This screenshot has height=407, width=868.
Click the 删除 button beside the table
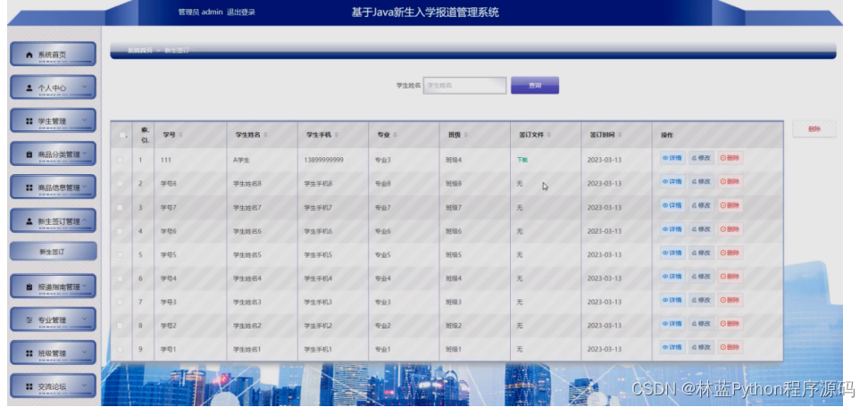pos(814,129)
